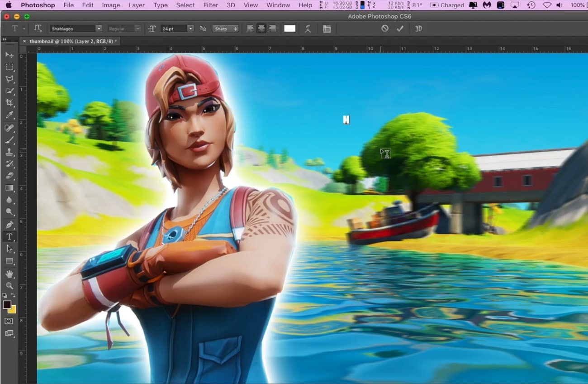588x384 pixels.
Task: Open the Layer menu
Action: (x=137, y=5)
